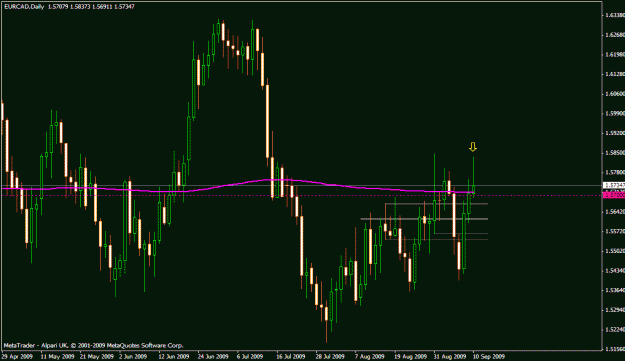625x361 pixels.
Task: Click the pink price level tag on axis
Action: point(614,195)
